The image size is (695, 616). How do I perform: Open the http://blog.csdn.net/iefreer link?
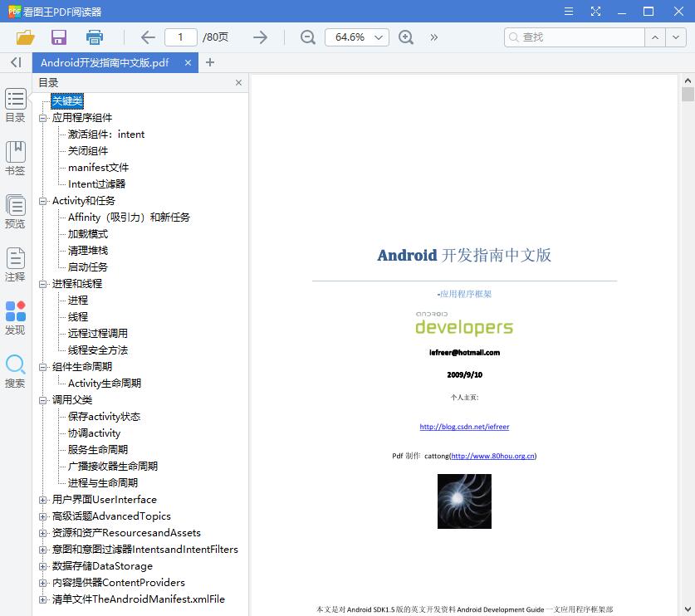coord(465,426)
